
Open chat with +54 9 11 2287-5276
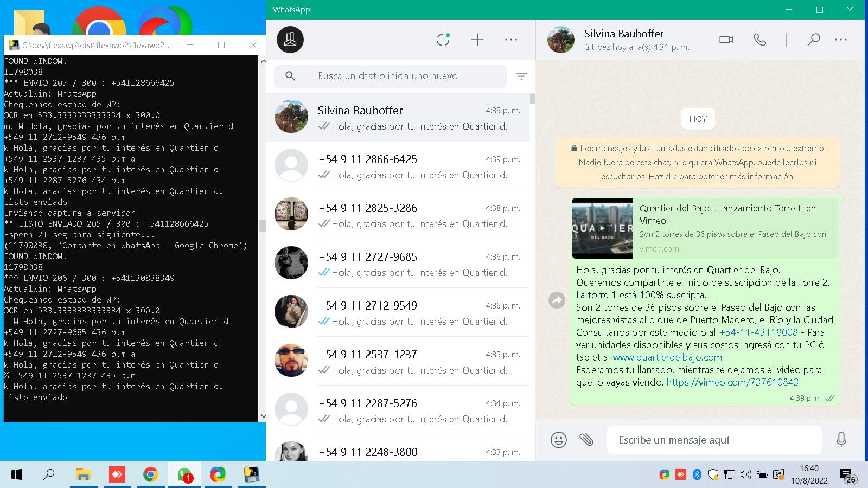pos(398,410)
